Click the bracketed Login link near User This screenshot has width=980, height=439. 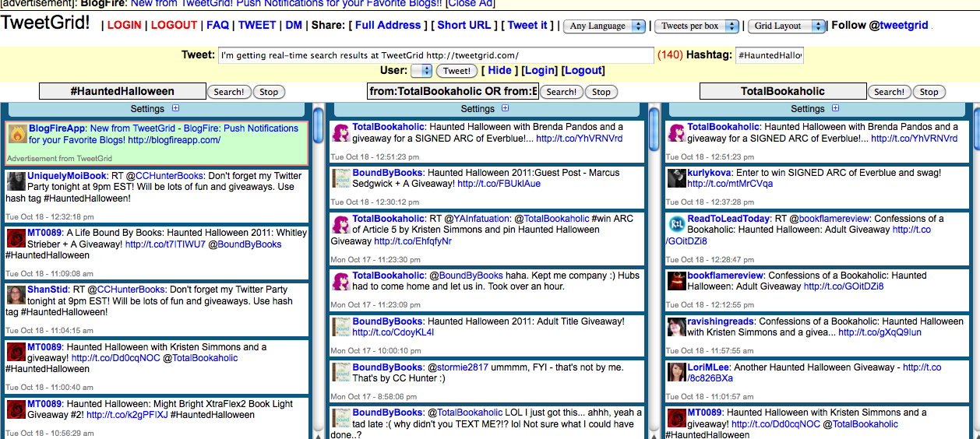539,70
